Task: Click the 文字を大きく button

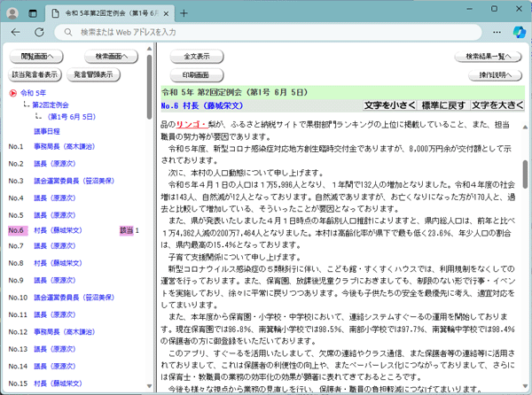Action: (497, 105)
